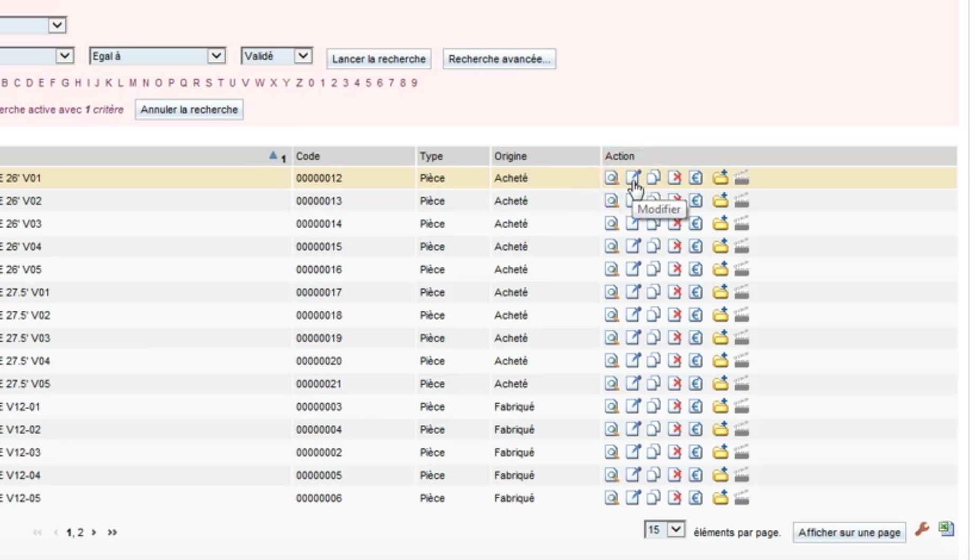Duplicate the item with code 00000012
The width and height of the screenshot is (980, 560).
[x=653, y=178]
